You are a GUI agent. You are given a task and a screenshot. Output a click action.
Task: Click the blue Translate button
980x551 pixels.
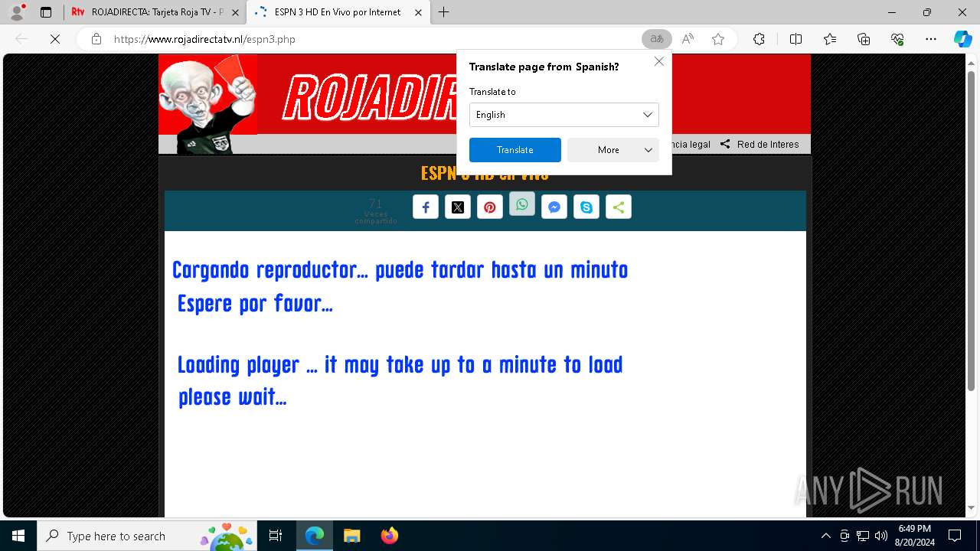click(x=515, y=150)
